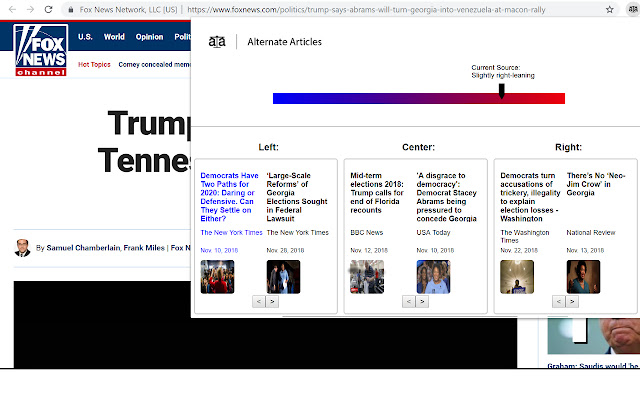
Task: Click author Frank Miles link
Action: [144, 248]
